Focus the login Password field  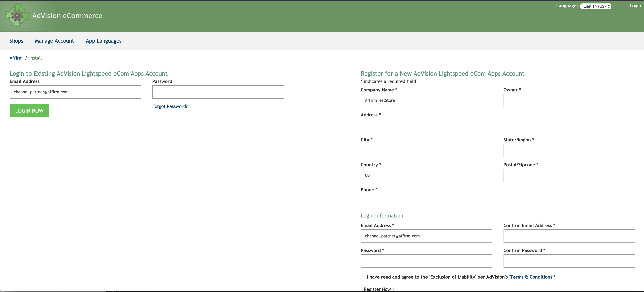click(218, 92)
